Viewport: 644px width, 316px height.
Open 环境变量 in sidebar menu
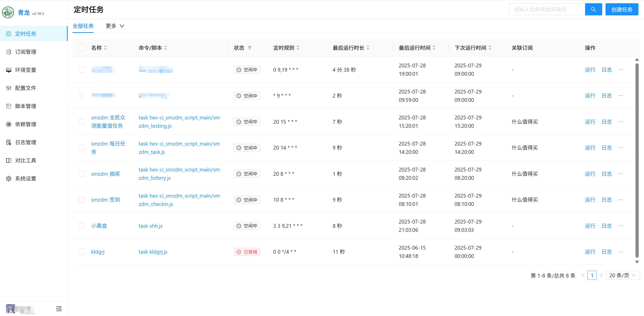pos(25,70)
